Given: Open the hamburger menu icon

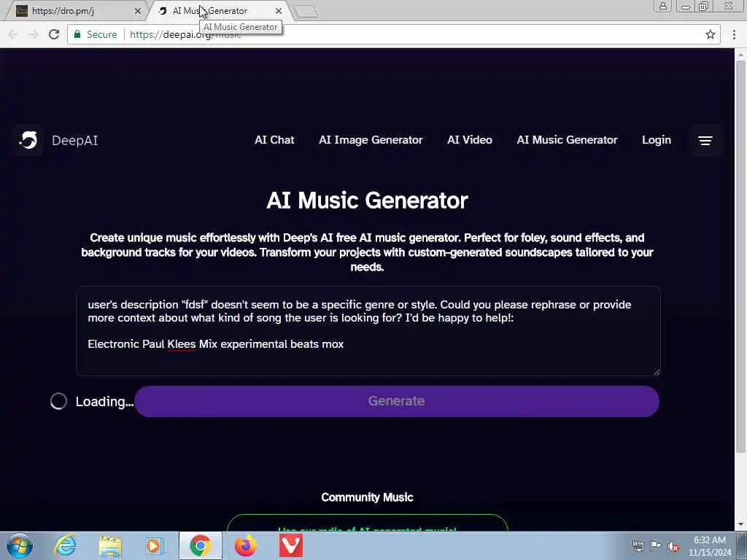Looking at the screenshot, I should [x=705, y=141].
